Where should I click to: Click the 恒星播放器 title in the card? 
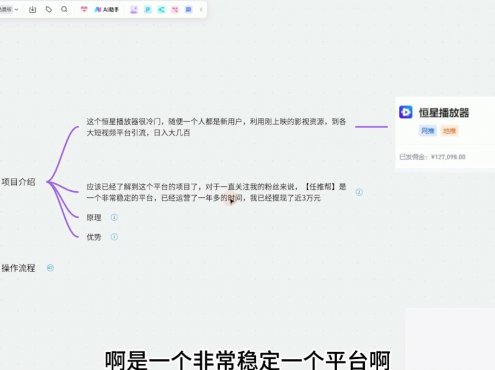tap(444, 113)
